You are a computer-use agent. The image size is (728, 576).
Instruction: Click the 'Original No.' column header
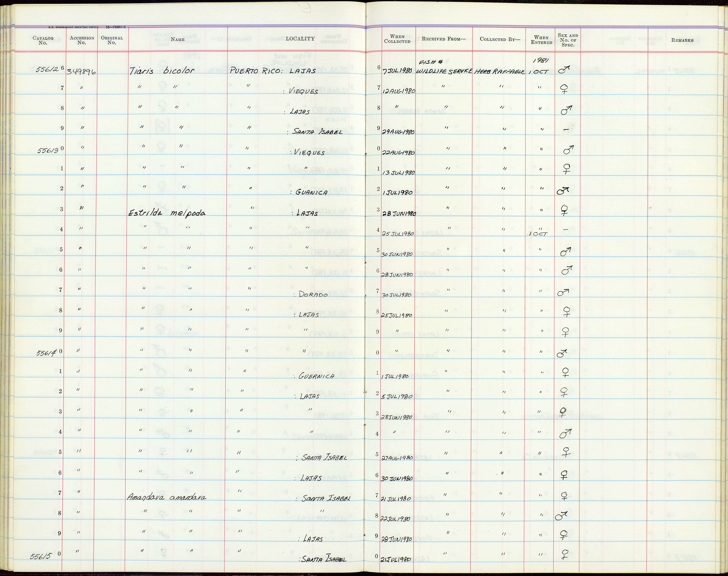coord(112,40)
